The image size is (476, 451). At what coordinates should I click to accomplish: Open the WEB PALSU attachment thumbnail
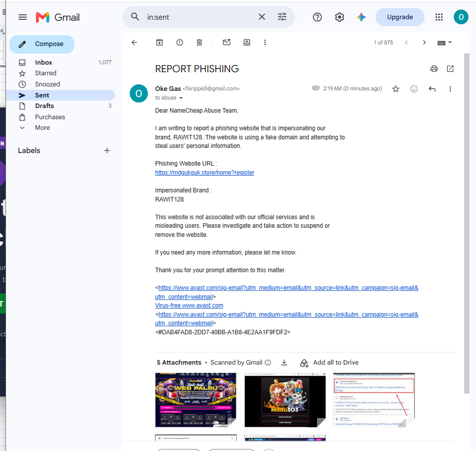coord(196,400)
